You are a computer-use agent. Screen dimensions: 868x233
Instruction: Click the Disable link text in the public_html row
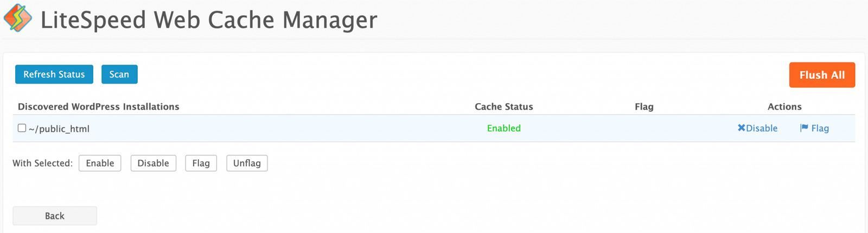coord(762,128)
